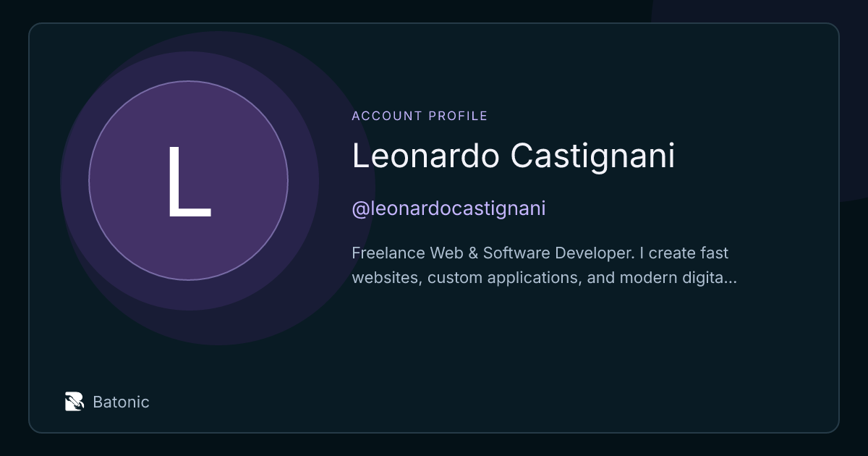The height and width of the screenshot is (456, 868).
Task: Click the ACCOUNT PROFILE label
Action: (420, 116)
